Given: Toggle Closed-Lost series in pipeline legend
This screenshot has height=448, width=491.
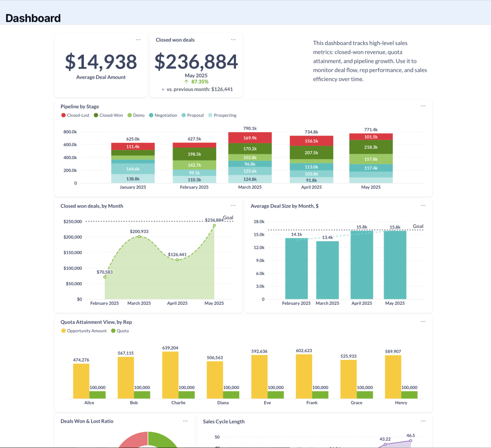Looking at the screenshot, I should (76, 115).
